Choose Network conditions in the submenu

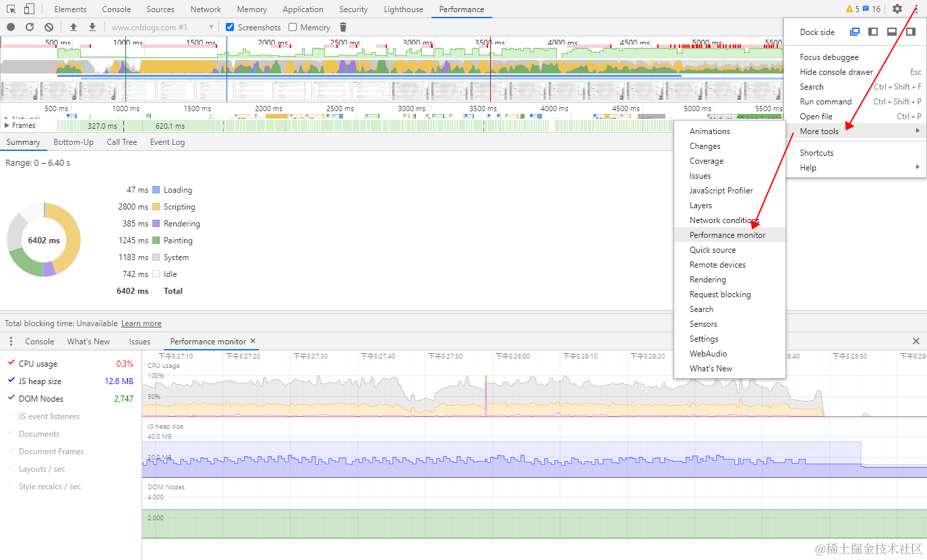(x=729, y=220)
